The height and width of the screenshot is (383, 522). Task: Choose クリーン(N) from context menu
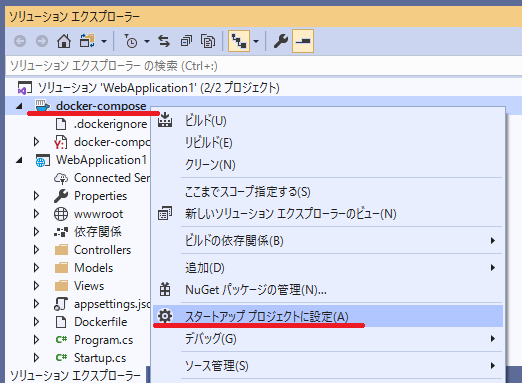(328, 165)
